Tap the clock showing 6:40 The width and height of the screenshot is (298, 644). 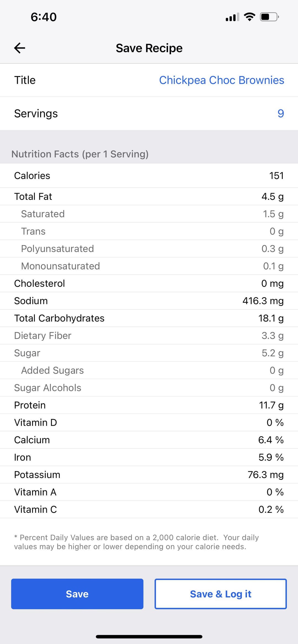point(44,17)
